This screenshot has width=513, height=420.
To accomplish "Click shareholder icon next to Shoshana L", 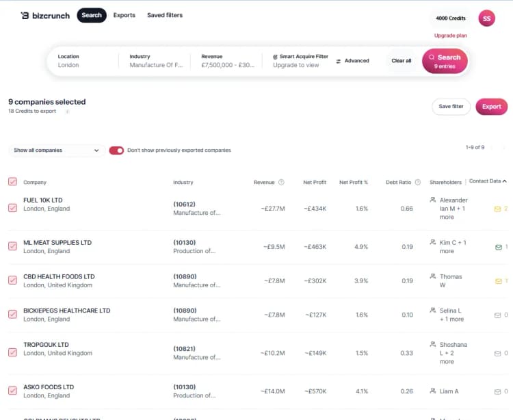I will click(433, 344).
